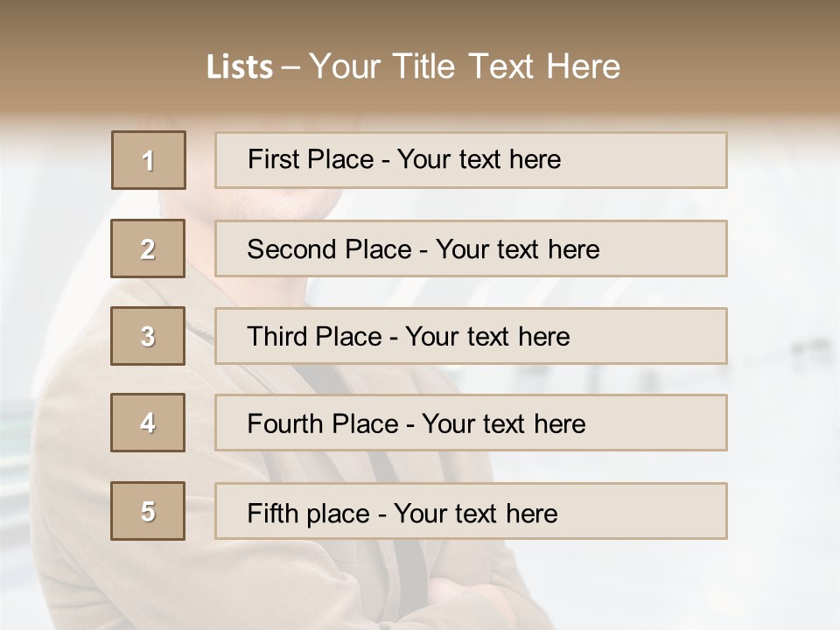Select the number 2 box

coord(148,248)
